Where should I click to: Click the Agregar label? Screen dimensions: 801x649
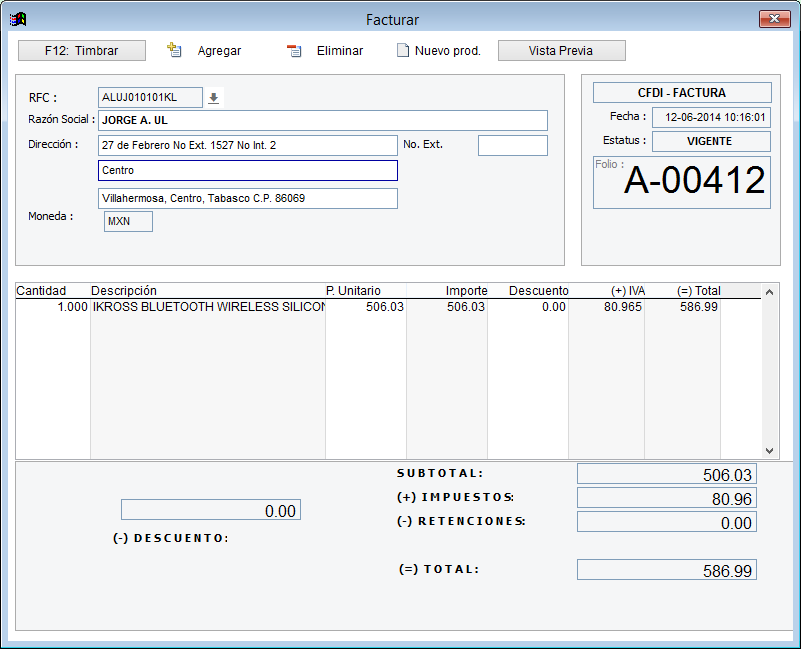[x=219, y=51]
